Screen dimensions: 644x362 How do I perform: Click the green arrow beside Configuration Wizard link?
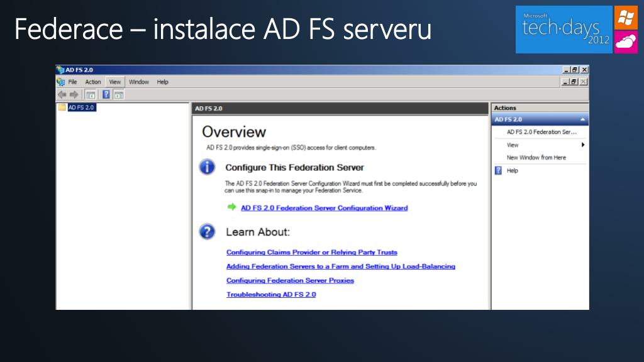(x=231, y=207)
